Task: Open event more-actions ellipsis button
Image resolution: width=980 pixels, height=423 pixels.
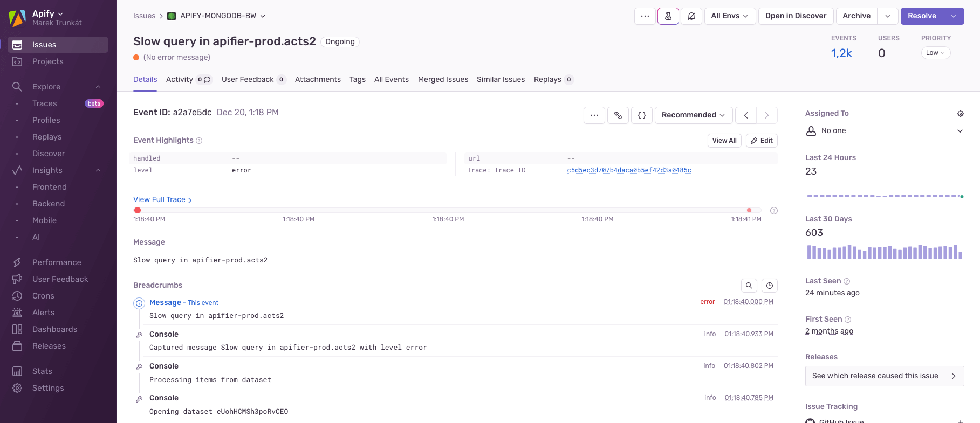Action: pos(594,115)
